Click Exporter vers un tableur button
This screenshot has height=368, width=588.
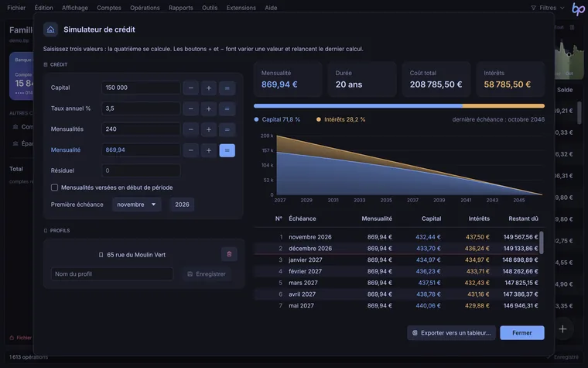pyautogui.click(x=452, y=332)
